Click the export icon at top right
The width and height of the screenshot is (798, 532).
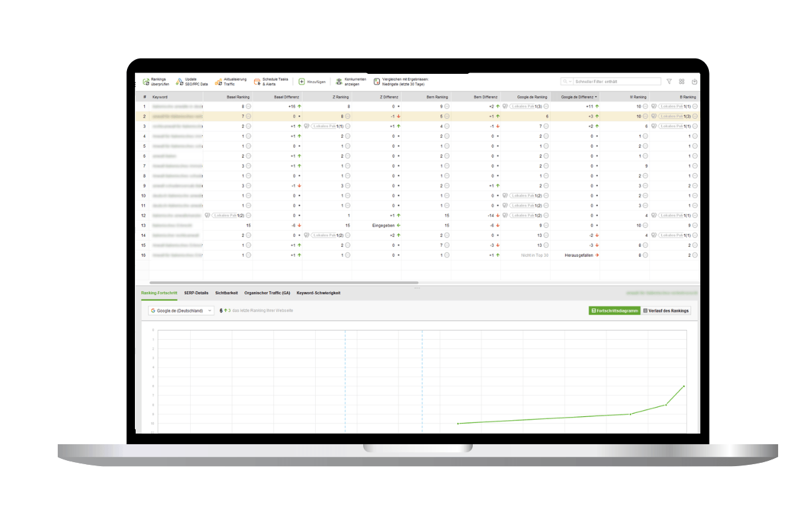(694, 82)
